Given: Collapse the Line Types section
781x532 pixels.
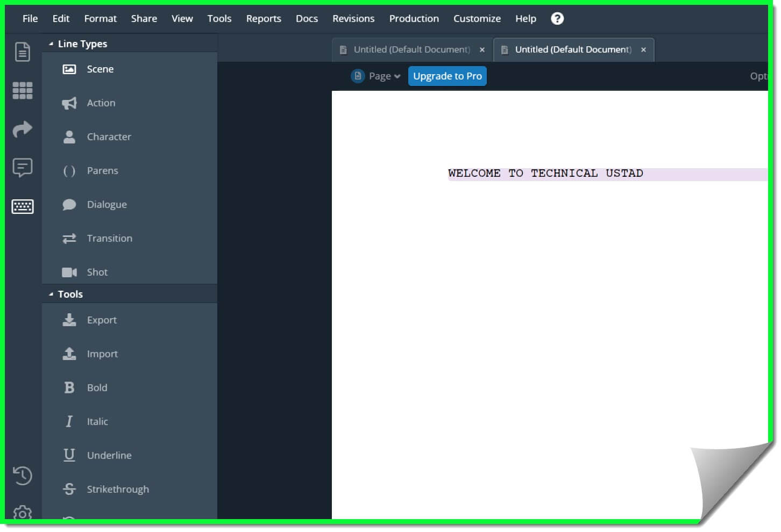Looking at the screenshot, I should (x=51, y=43).
